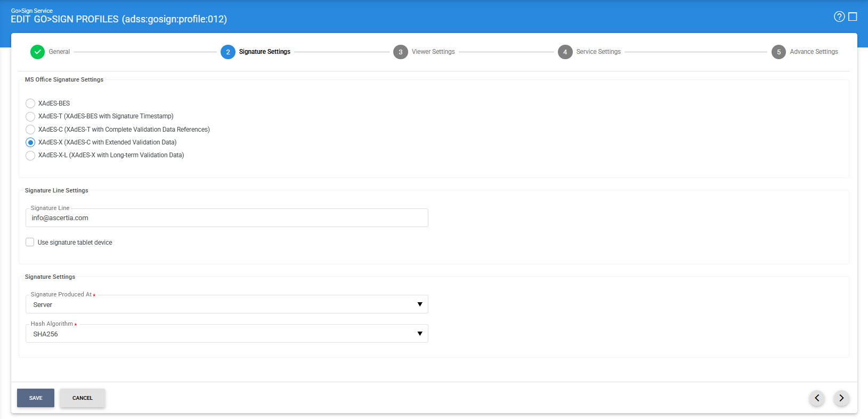The width and height of the screenshot is (868, 419).
Task: Click the Signature Line text field
Action: pyautogui.click(x=226, y=218)
